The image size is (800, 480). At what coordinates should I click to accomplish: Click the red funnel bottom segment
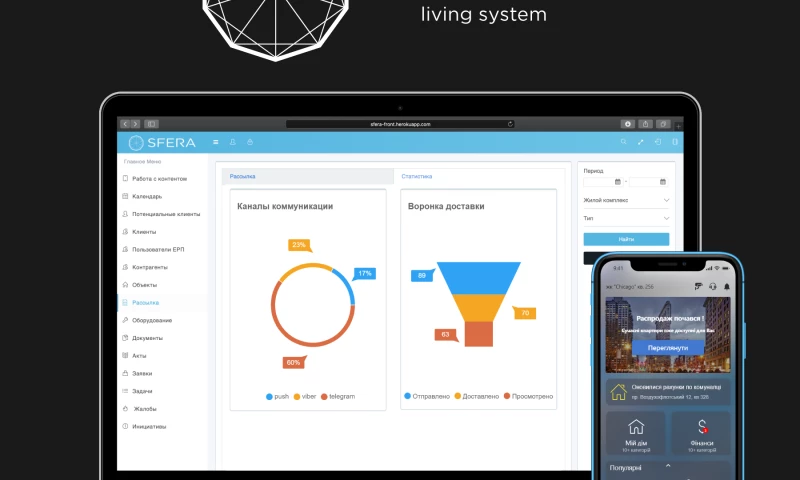coord(479,334)
